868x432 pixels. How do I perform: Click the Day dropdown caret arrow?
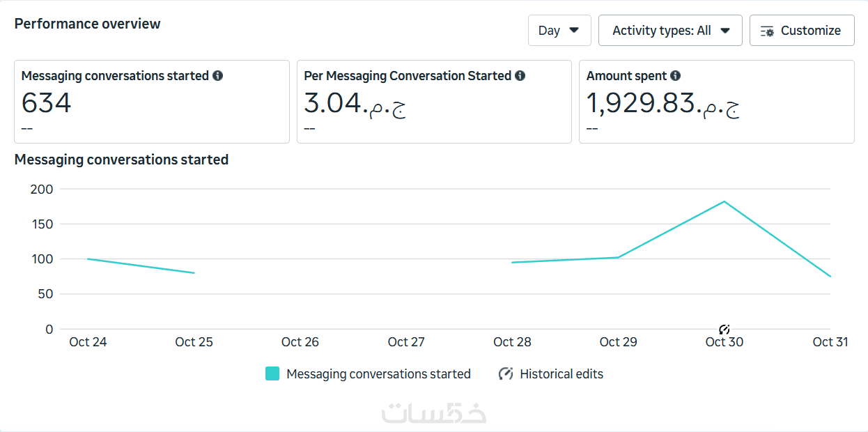point(574,31)
